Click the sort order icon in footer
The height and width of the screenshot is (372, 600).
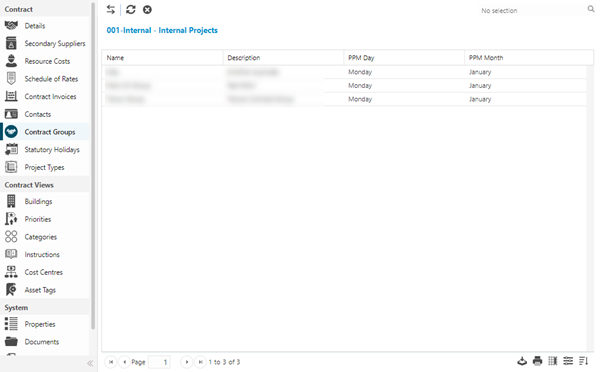point(583,361)
